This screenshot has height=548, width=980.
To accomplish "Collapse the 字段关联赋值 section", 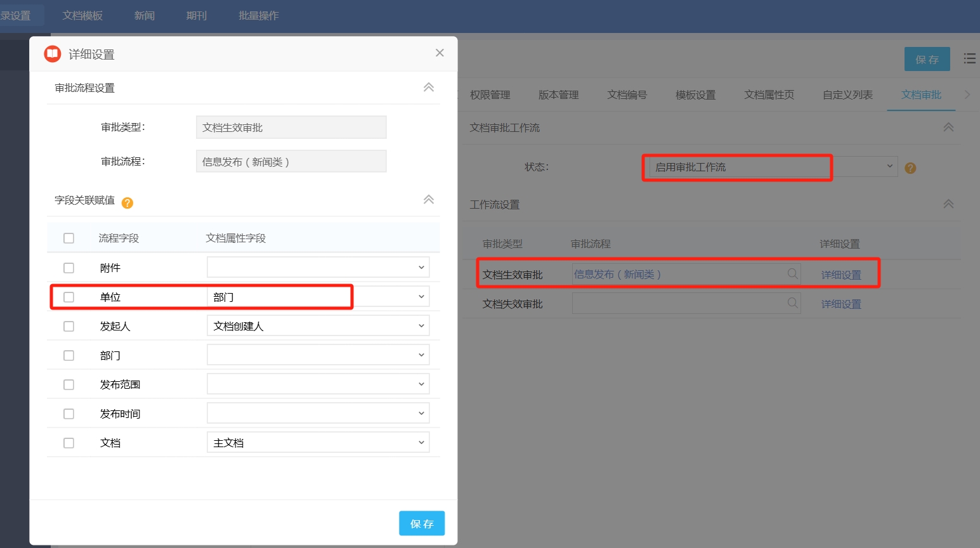I will 429,200.
